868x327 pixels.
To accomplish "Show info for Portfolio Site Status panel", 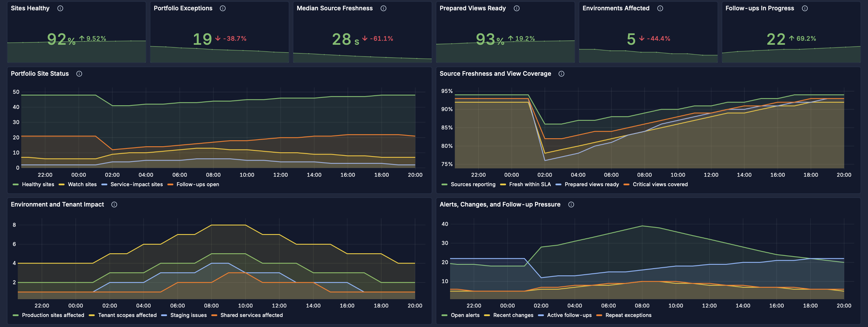I will tap(79, 74).
